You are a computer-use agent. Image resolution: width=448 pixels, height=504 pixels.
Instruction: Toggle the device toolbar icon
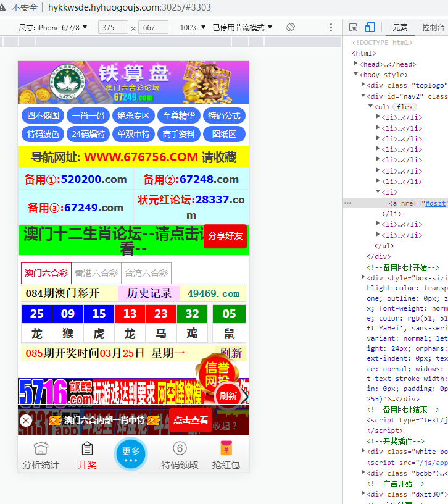click(370, 27)
